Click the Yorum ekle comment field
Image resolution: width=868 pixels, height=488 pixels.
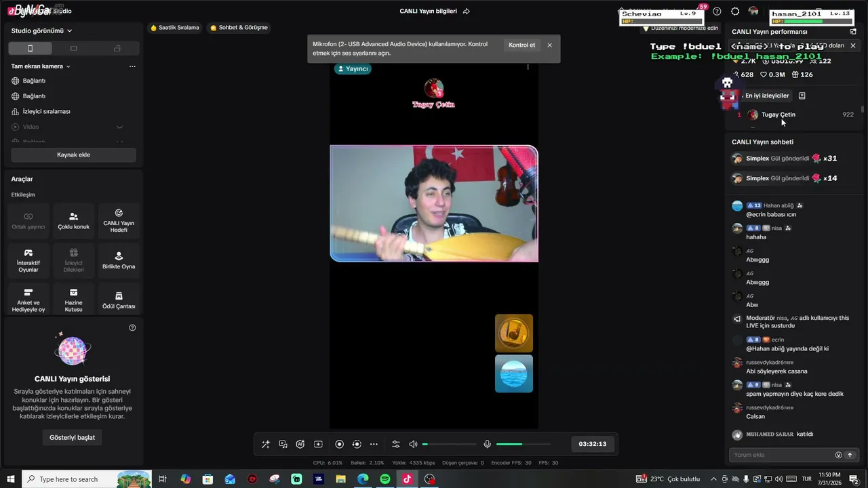pos(782,455)
